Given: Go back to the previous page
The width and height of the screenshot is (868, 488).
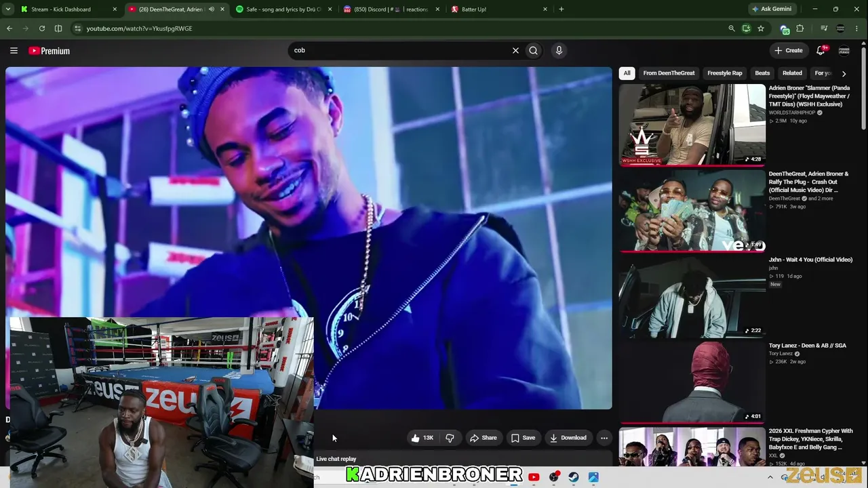Looking at the screenshot, I should tap(9, 28).
